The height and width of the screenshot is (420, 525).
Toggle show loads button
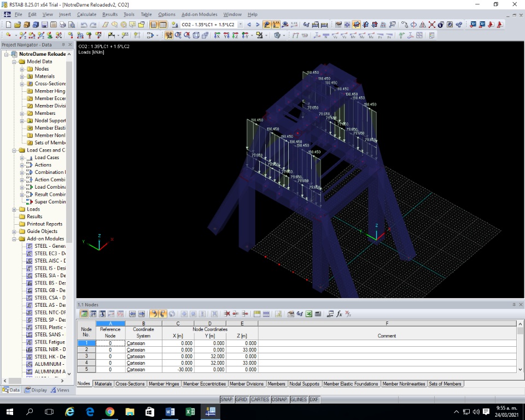[x=267, y=25]
